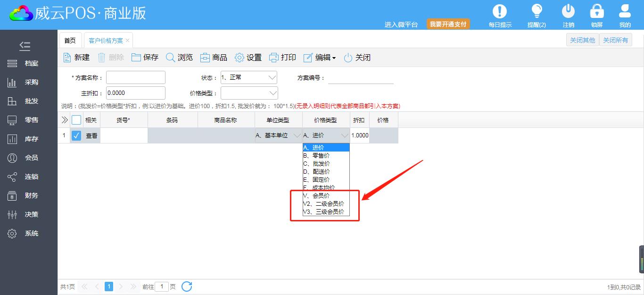Open 浏览 (Browse) with the magnifier icon
This screenshot has width=644, height=295.
coord(170,58)
